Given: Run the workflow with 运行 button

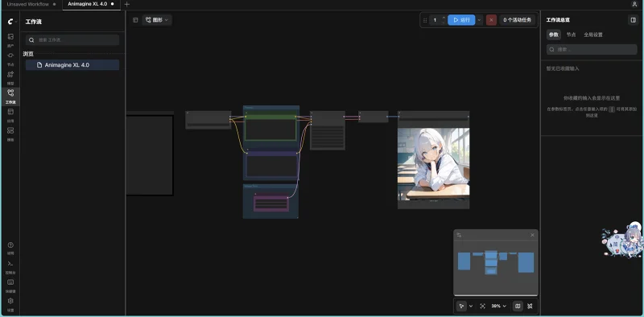Looking at the screenshot, I should coord(461,19).
